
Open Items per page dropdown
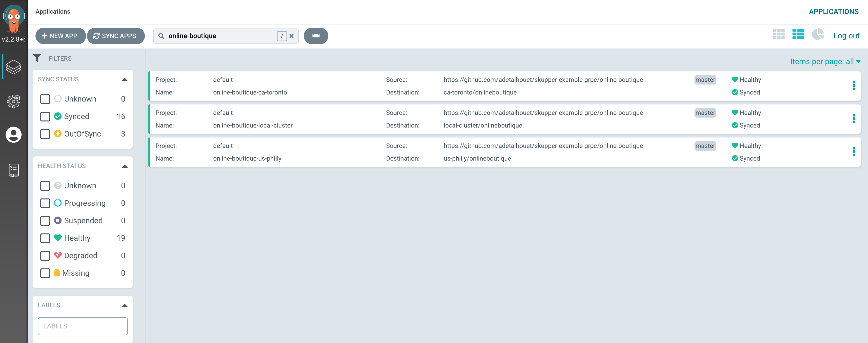point(825,62)
